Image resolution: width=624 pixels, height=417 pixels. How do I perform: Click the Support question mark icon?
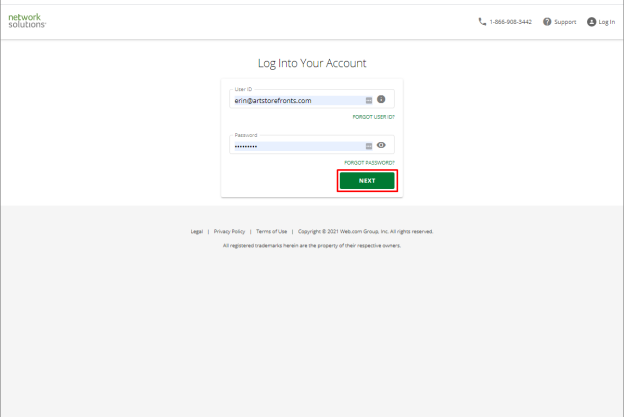click(x=547, y=21)
